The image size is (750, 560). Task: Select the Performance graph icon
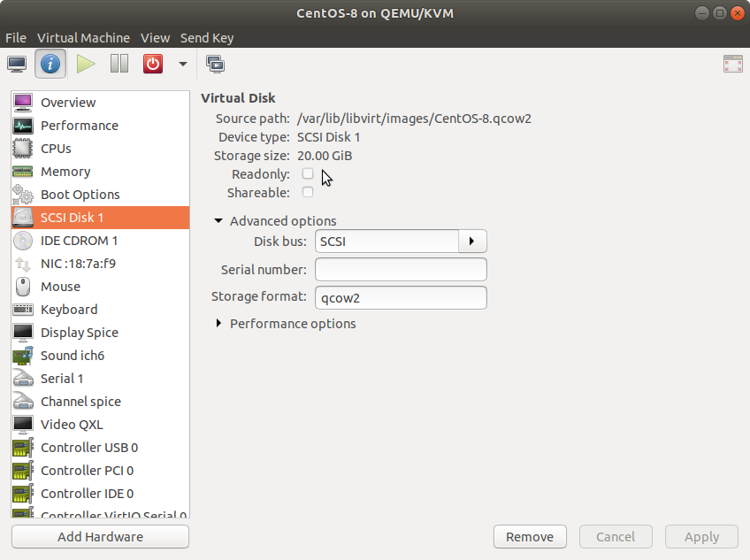22,126
